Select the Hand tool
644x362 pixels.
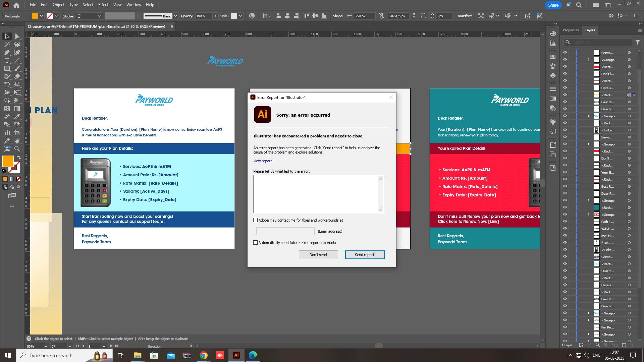click(17, 141)
